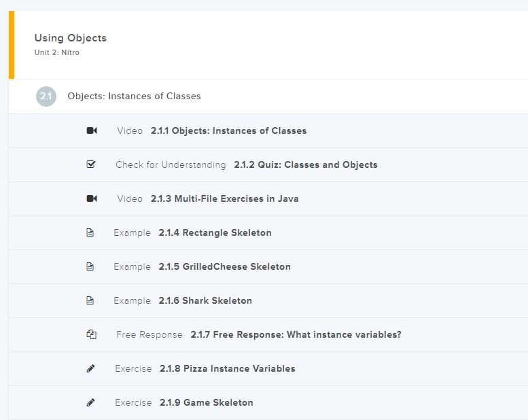The height and width of the screenshot is (420, 528).
Task: Open 2.1.1 Objects: Instances of Classes video
Action: (x=228, y=130)
